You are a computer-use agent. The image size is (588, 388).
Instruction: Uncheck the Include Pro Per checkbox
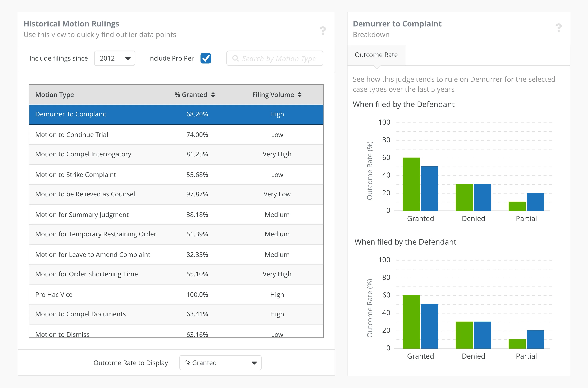point(206,58)
